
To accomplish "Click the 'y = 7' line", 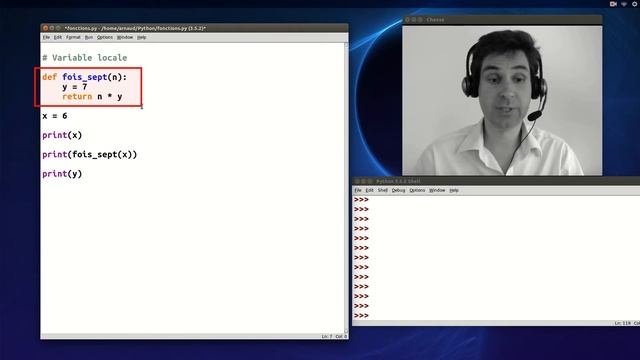I will point(75,87).
